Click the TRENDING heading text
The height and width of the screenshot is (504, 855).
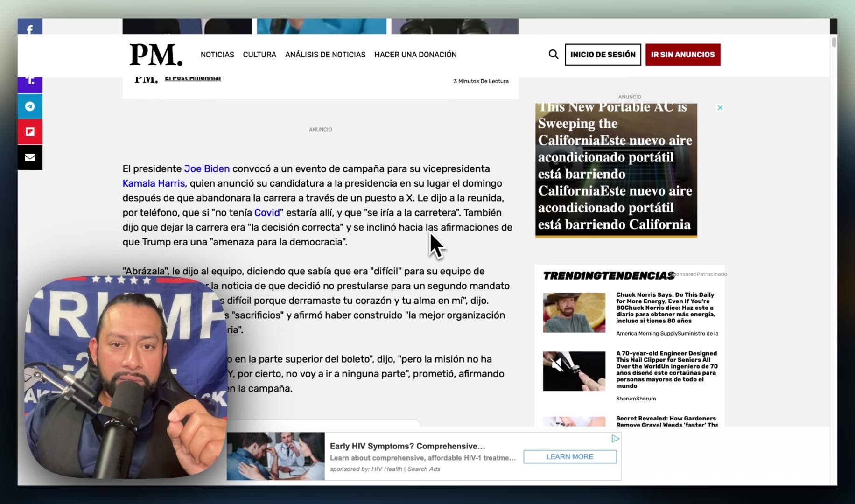[609, 276]
